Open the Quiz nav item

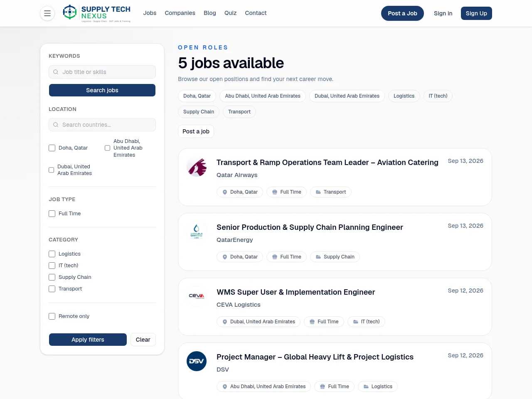pyautogui.click(x=230, y=13)
